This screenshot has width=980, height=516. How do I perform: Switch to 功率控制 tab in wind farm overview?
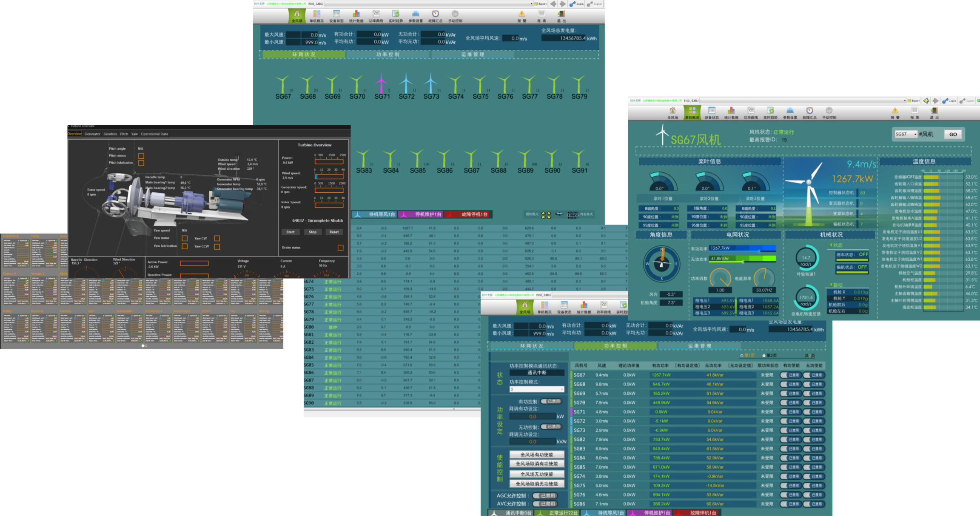tap(388, 54)
